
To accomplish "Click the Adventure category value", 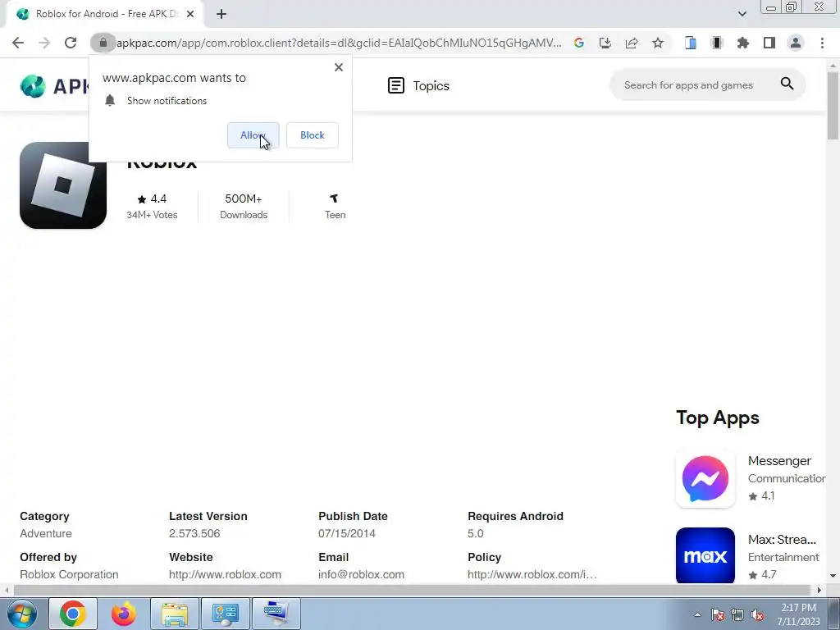I will point(46,533).
